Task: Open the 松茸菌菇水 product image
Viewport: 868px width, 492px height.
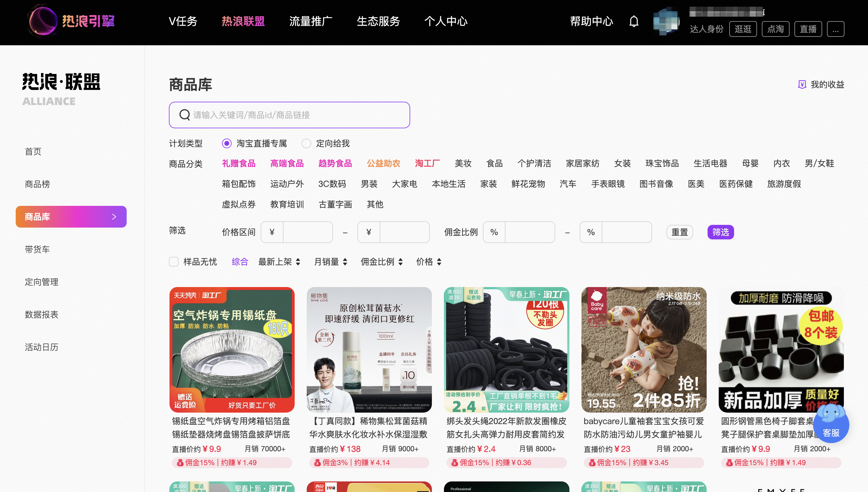Action: coord(369,350)
